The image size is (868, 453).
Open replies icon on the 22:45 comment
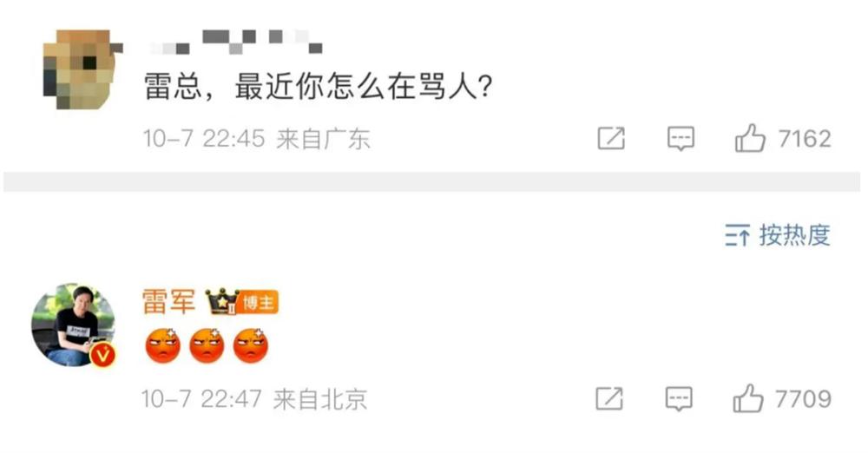(681, 139)
